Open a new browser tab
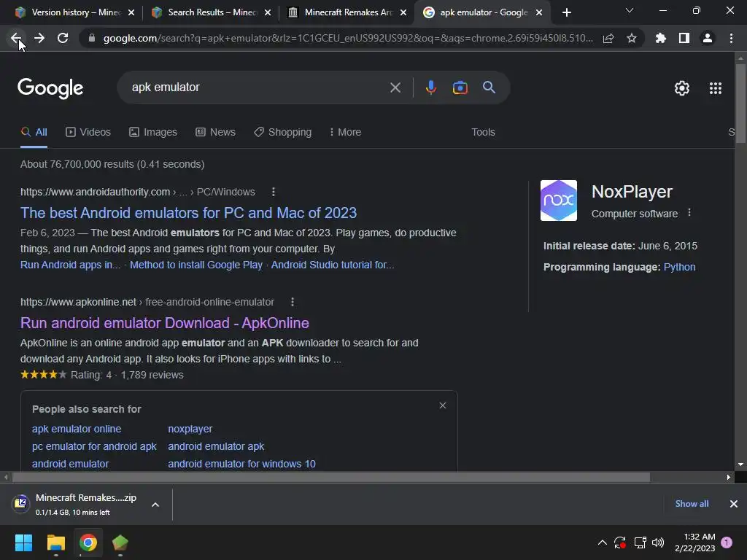Screen dimensions: 747x560 pos(566,12)
